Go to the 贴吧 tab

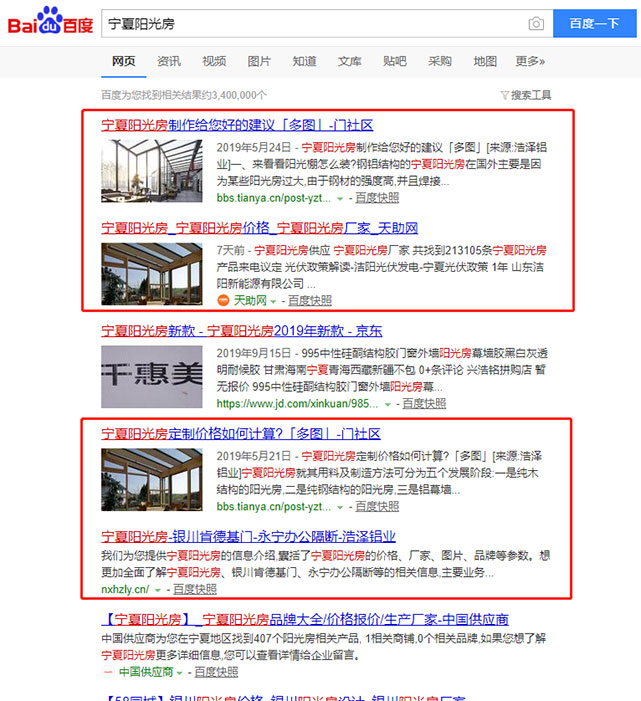pyautogui.click(x=395, y=61)
